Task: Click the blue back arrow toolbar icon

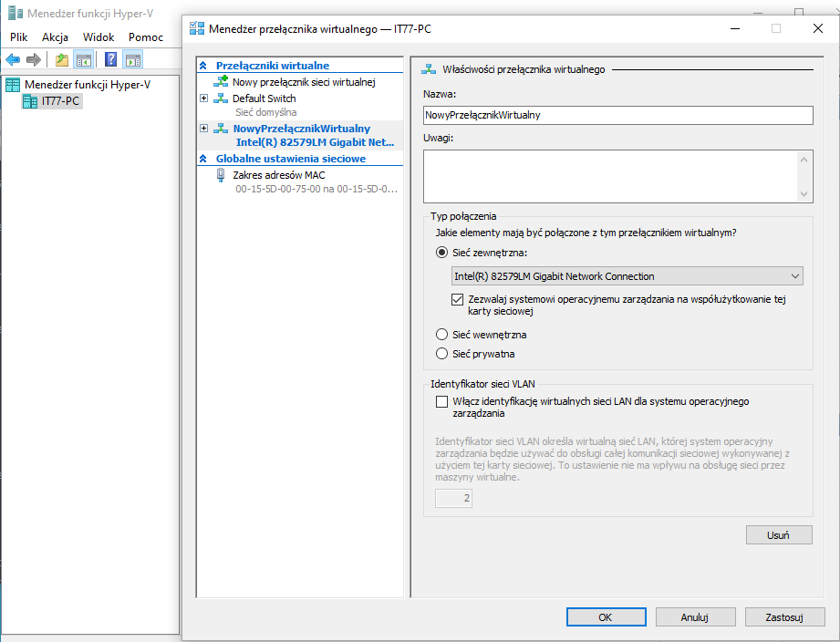Action: tap(13, 60)
